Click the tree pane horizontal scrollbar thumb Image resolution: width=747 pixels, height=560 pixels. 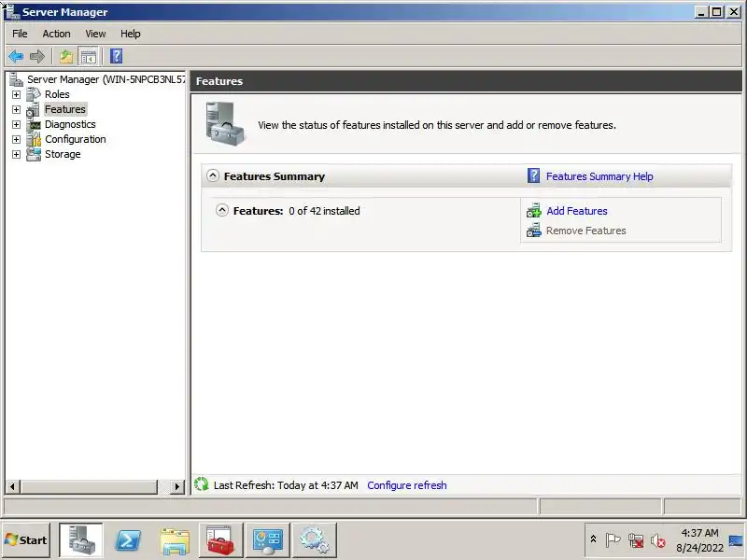coord(89,486)
